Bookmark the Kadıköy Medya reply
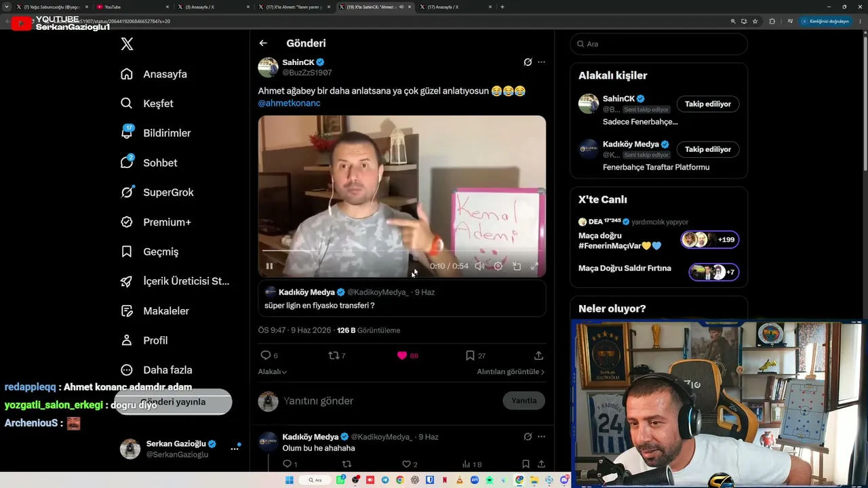Viewport: 868px width, 488px height. (x=526, y=464)
